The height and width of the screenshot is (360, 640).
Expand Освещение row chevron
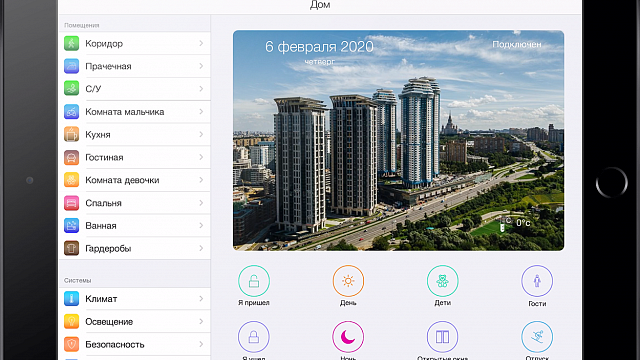(x=201, y=322)
